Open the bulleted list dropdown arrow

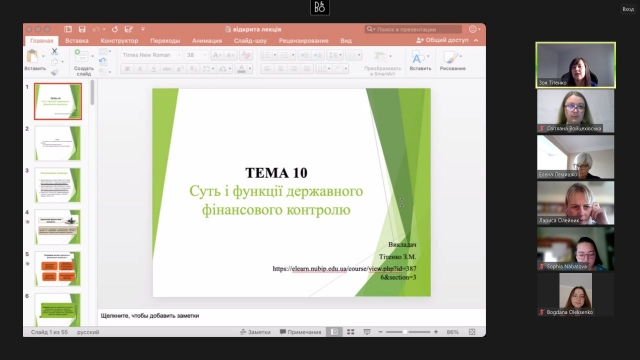pos(275,55)
